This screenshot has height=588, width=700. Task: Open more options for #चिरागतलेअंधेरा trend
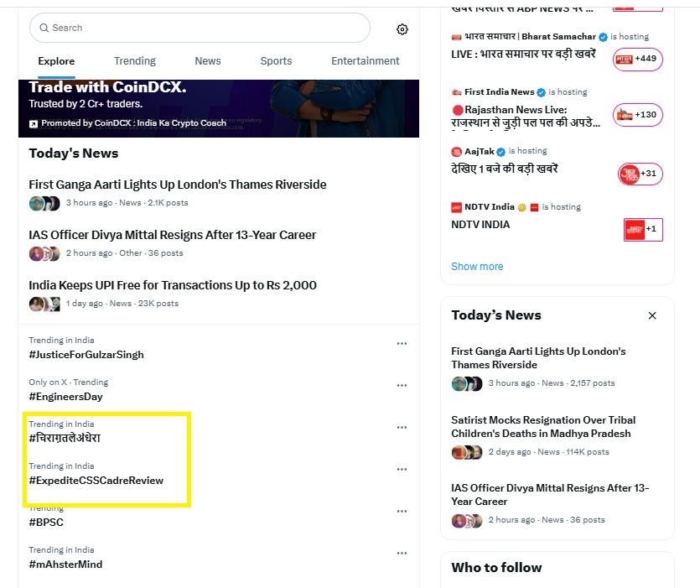pos(402,427)
